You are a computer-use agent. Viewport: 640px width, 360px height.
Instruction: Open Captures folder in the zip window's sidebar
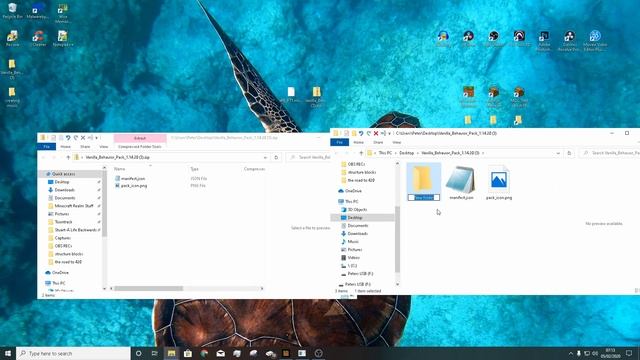click(62, 238)
